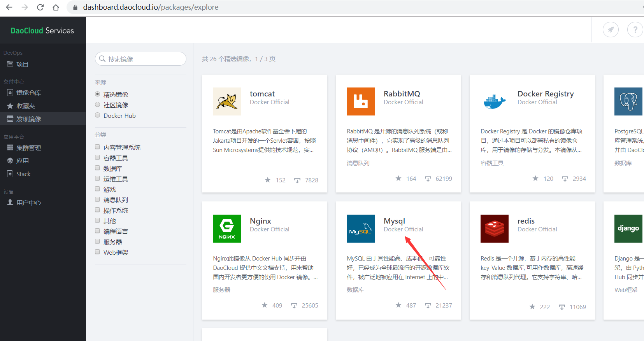Reload the page with the refresh icon
Screen dimensions: 644x341
[x=40, y=7]
